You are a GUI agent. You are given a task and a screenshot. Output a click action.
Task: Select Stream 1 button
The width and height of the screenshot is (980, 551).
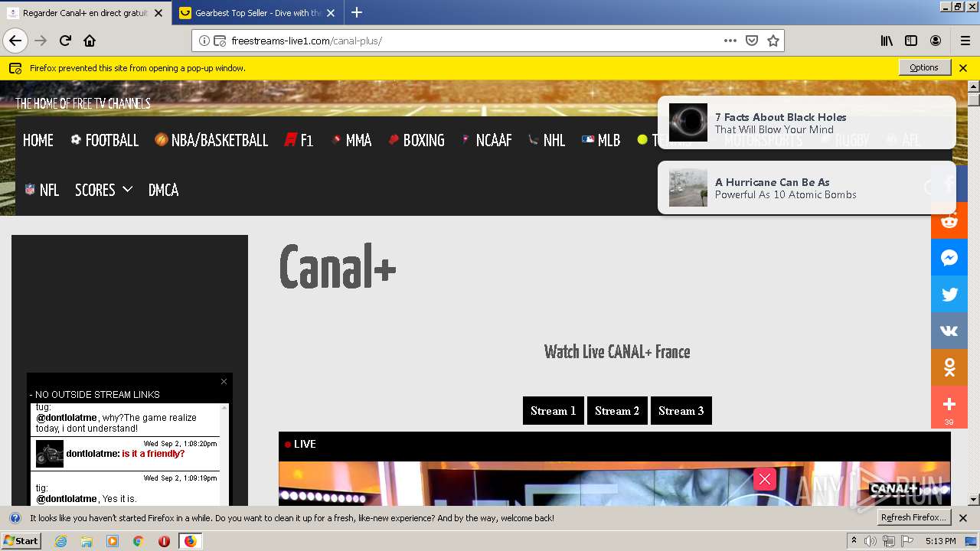(x=554, y=411)
